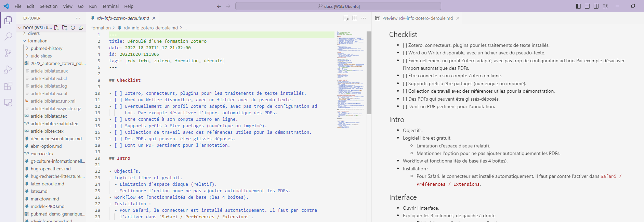Click the code minimap overview

351,79
